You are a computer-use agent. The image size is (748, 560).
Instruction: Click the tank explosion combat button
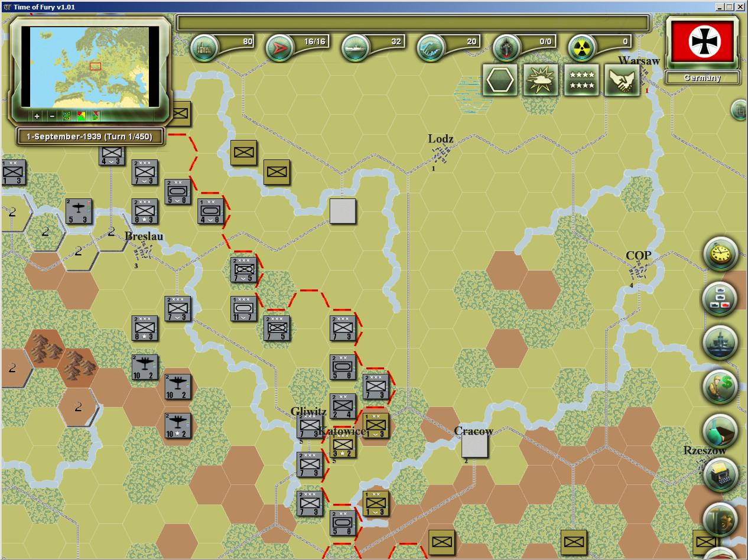(541, 80)
